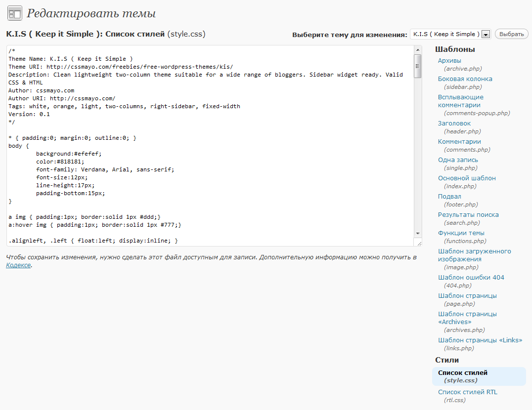532x410 pixels.
Task: Click the 'background:#efefef;' line
Action: click(69, 154)
